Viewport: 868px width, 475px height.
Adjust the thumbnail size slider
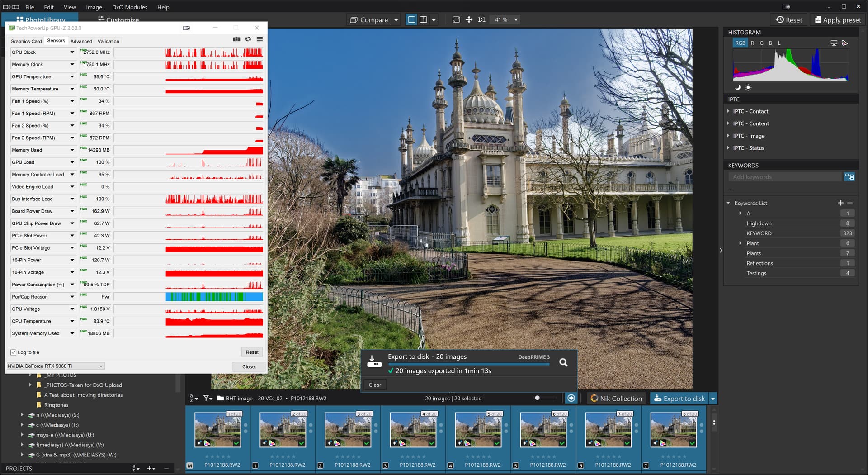coord(537,398)
